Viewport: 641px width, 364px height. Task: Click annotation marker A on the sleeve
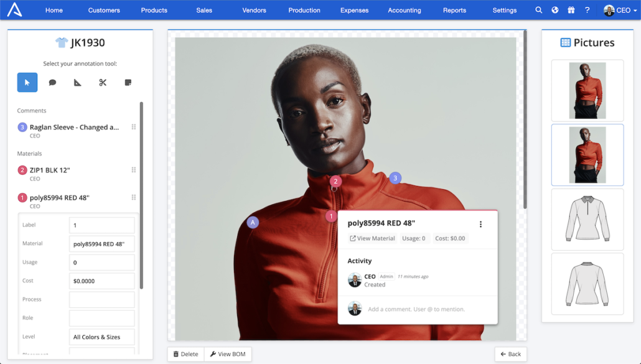click(x=253, y=223)
